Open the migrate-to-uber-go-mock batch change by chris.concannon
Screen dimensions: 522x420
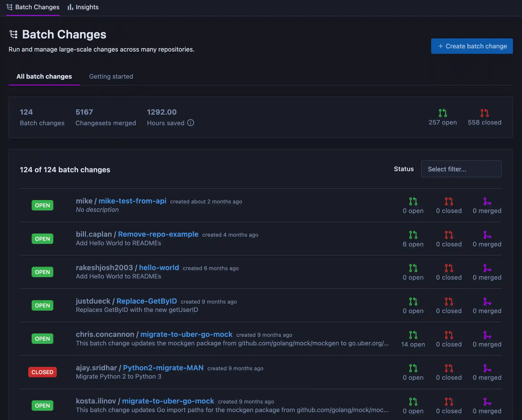186,334
